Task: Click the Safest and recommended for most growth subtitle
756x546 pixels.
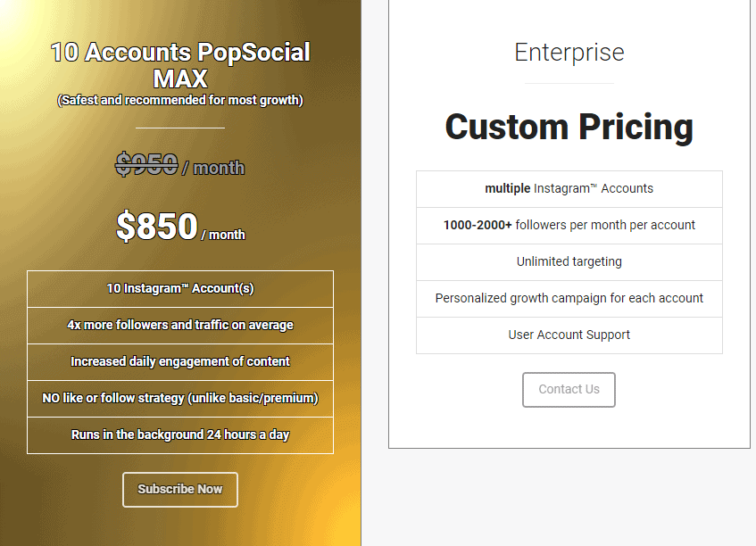Action: [179, 100]
